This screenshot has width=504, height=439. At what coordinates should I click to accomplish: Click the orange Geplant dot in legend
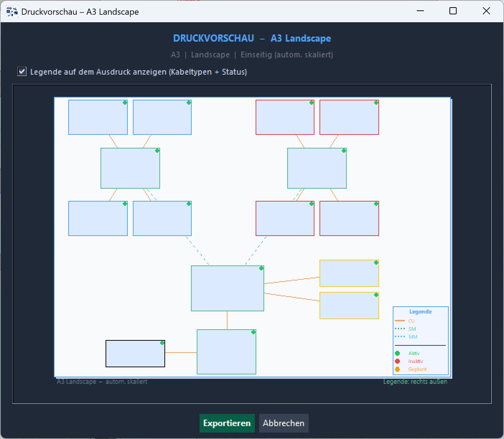tap(397, 369)
